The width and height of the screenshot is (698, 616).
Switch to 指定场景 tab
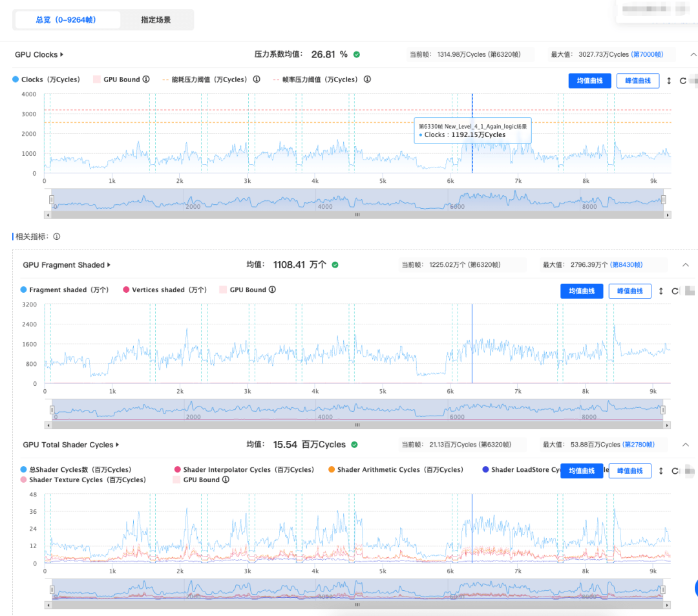pos(156,19)
